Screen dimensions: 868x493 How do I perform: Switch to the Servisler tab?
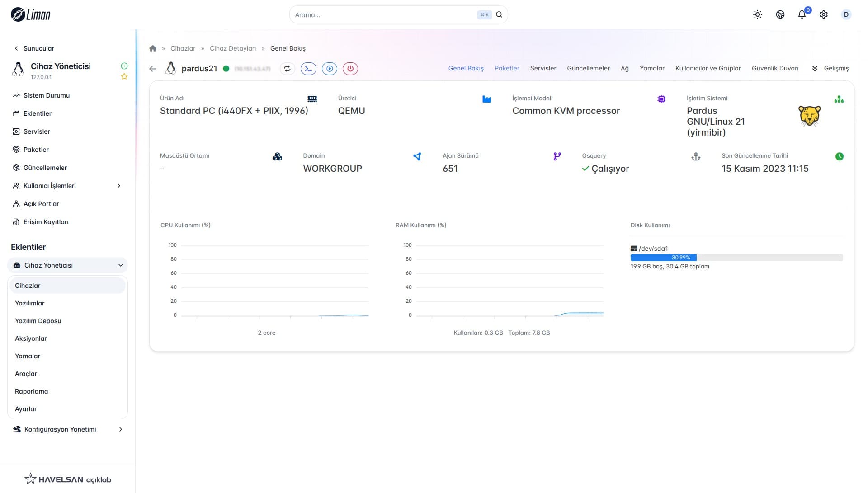(x=543, y=68)
